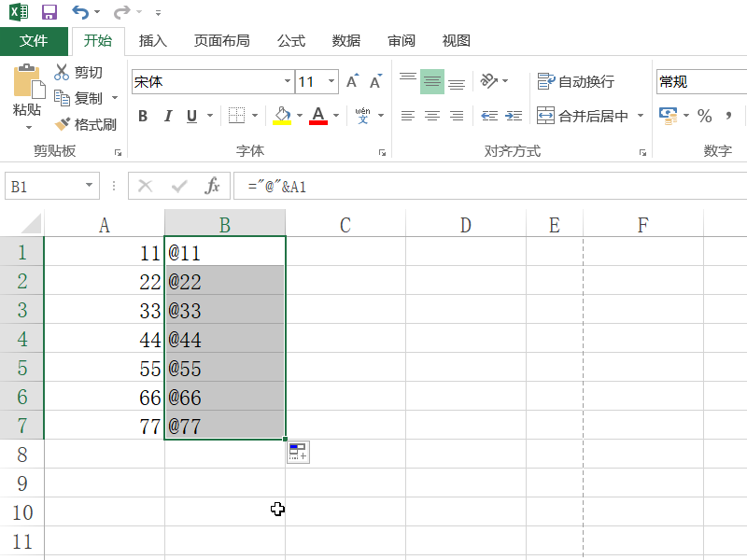The height and width of the screenshot is (560, 747).
Task: Apply red font color
Action: [318, 116]
